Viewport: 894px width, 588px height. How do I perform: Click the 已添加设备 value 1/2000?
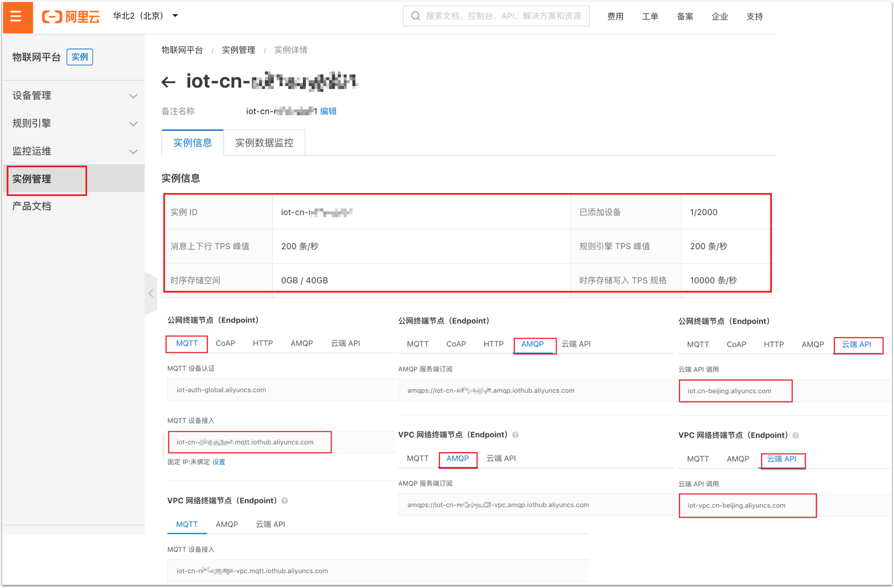coord(704,212)
